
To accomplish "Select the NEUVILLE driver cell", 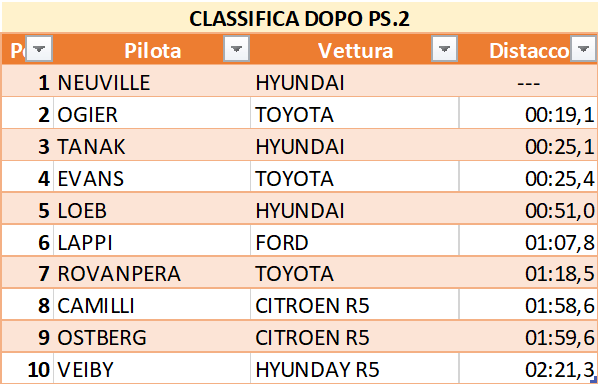I will click(152, 81).
